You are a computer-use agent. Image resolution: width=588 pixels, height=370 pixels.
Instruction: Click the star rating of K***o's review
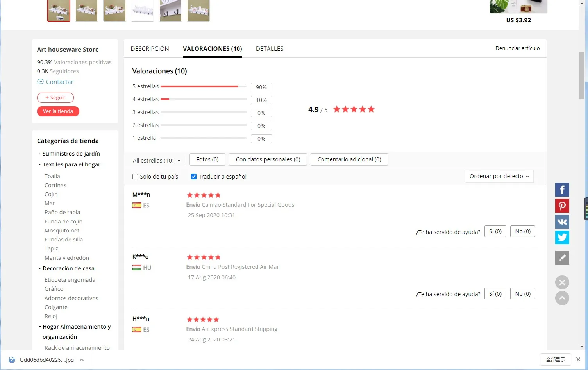pyautogui.click(x=204, y=257)
